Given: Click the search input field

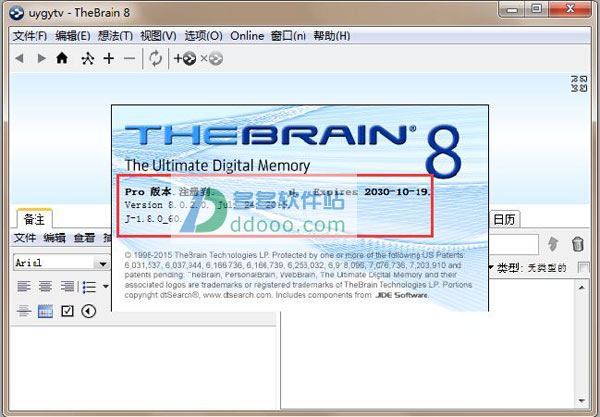Looking at the screenshot, I should [514, 244].
